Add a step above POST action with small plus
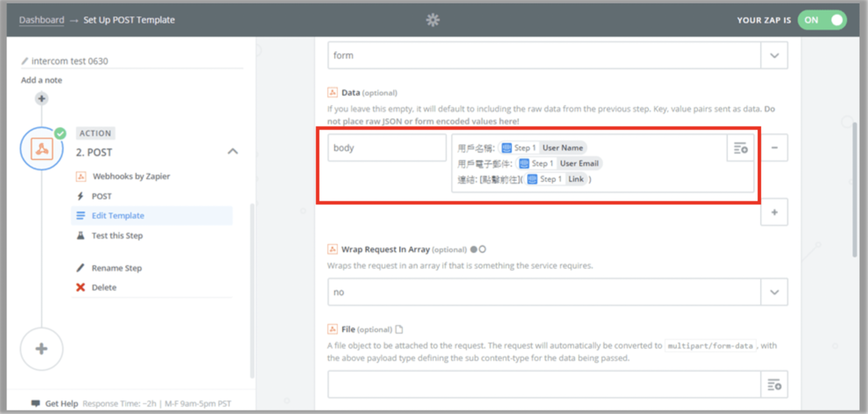The height and width of the screenshot is (414, 868). [x=42, y=98]
